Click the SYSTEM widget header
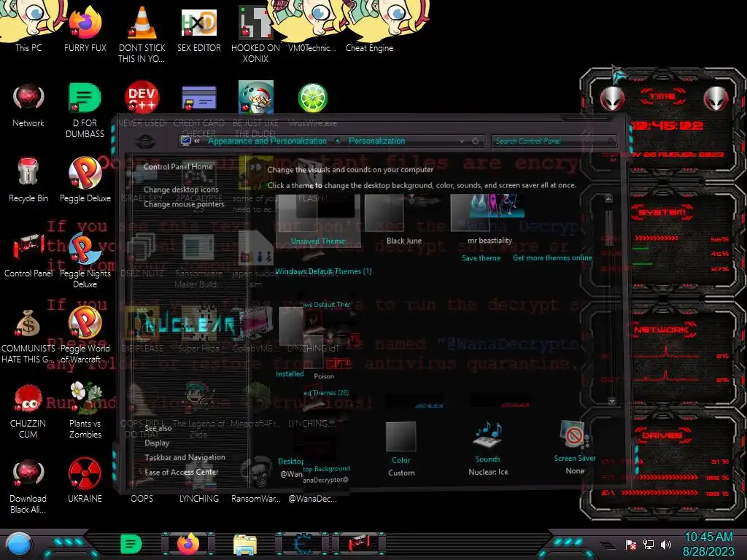The image size is (747, 560). 662,213
